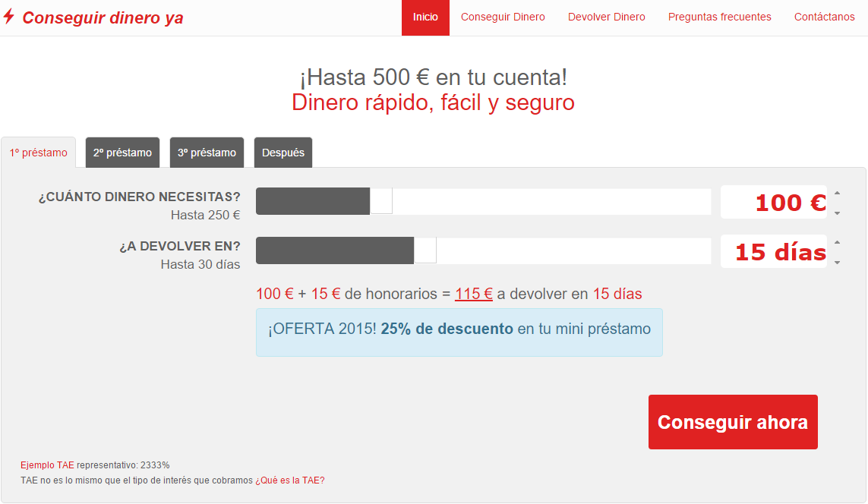Open the 'Conseguir dinero ya' brand link
This screenshot has height=504, width=868.
[x=103, y=17]
